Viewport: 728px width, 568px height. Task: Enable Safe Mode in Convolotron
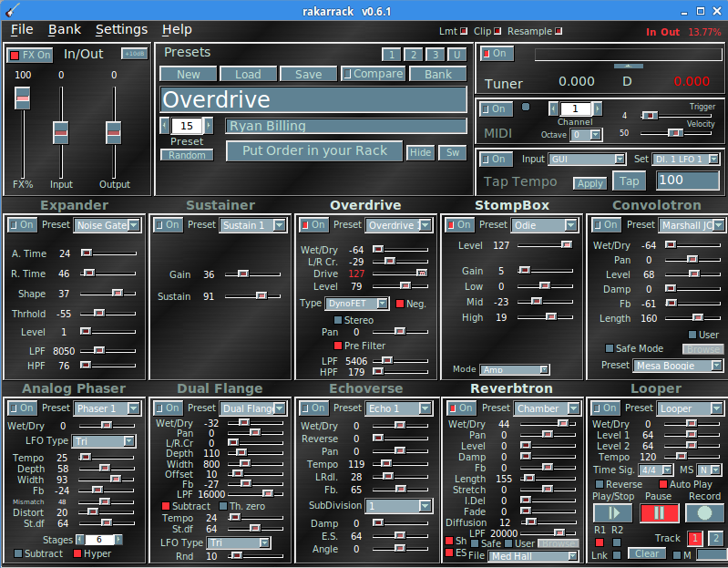click(610, 348)
